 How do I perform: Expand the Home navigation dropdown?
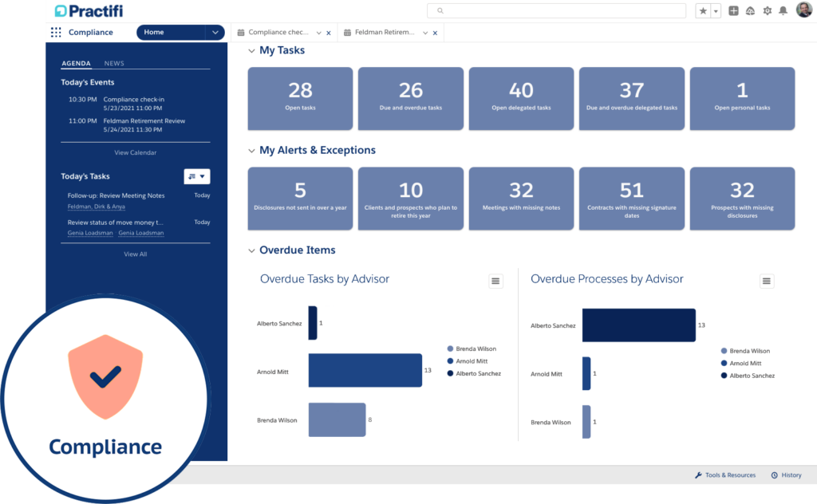click(x=214, y=32)
